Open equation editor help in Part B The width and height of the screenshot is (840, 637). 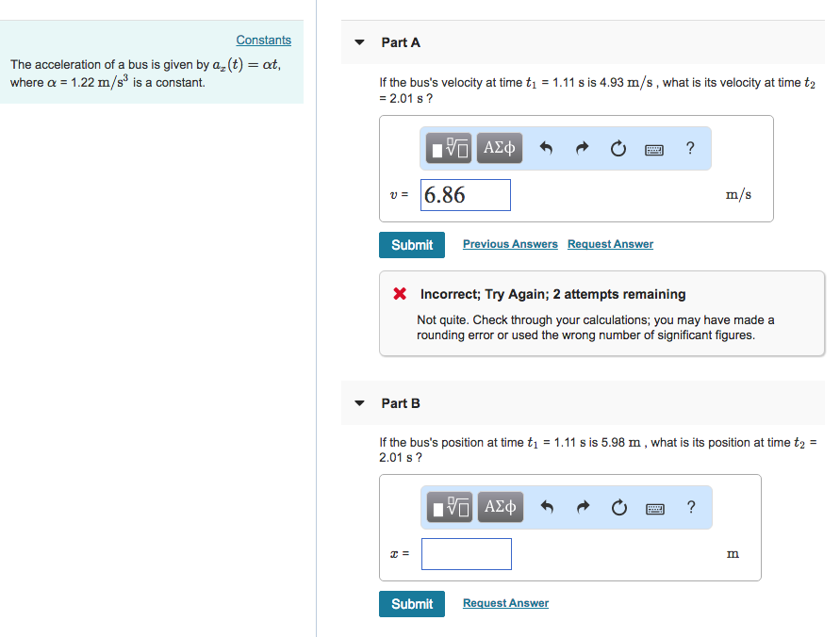(x=690, y=507)
